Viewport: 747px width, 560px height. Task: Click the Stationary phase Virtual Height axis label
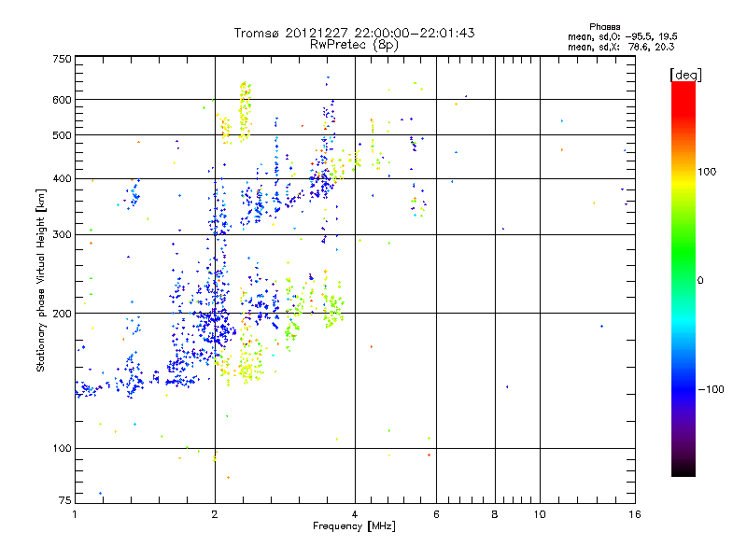click(41, 280)
